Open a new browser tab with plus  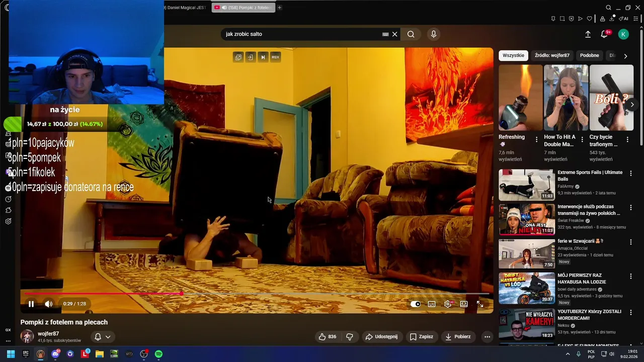coord(279,8)
